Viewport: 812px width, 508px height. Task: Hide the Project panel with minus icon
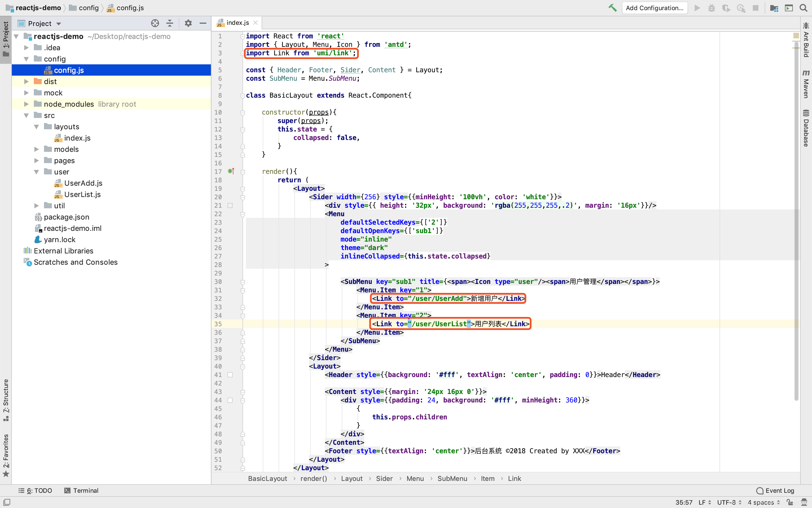[203, 23]
